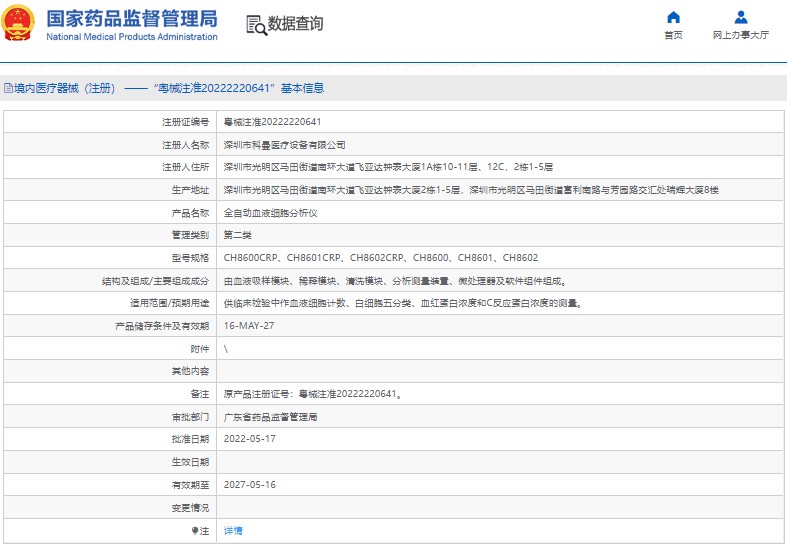Open 网上办事大厅 person icon
Image resolution: width=787 pixels, height=550 pixels.
741,18
